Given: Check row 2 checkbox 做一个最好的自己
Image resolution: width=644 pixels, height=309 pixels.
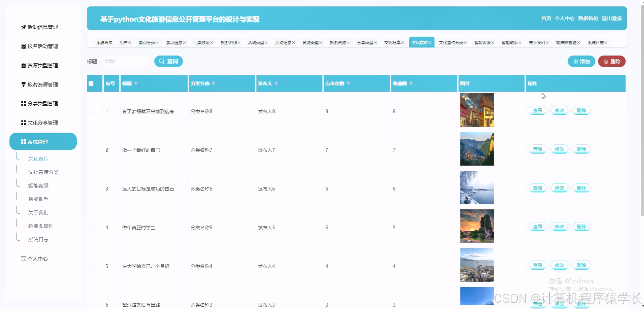Looking at the screenshot, I should click(x=91, y=150).
